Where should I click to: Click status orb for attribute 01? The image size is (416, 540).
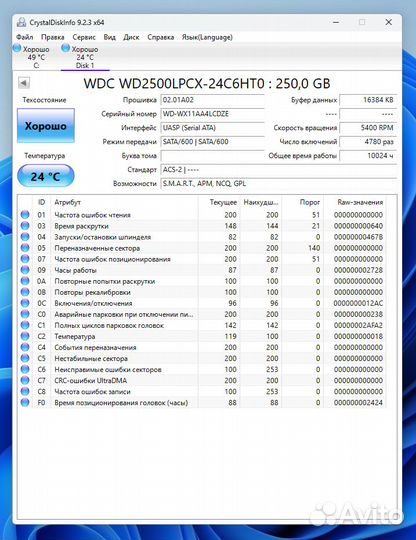point(25,215)
